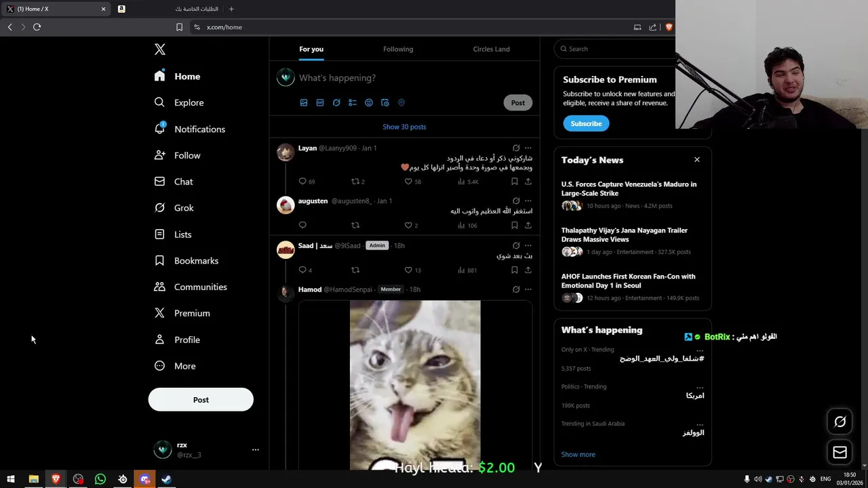Add a GIF to the new post
The image size is (868, 488).
click(x=320, y=102)
